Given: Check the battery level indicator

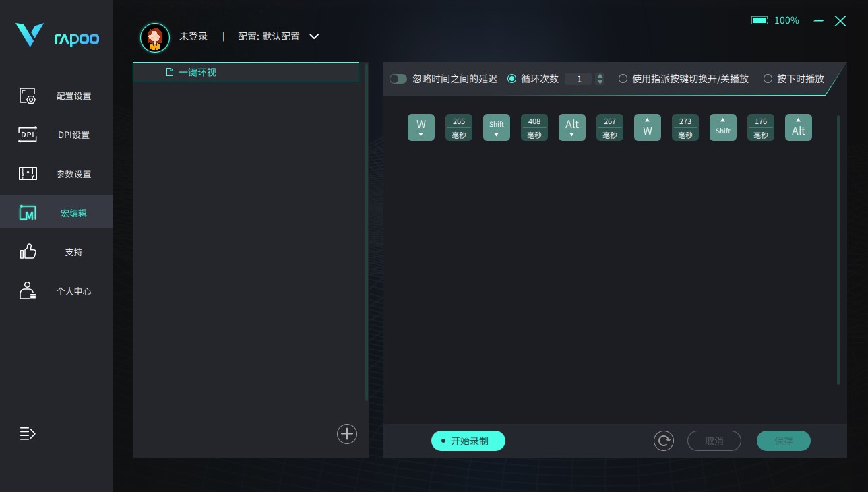Looking at the screenshot, I should [759, 20].
